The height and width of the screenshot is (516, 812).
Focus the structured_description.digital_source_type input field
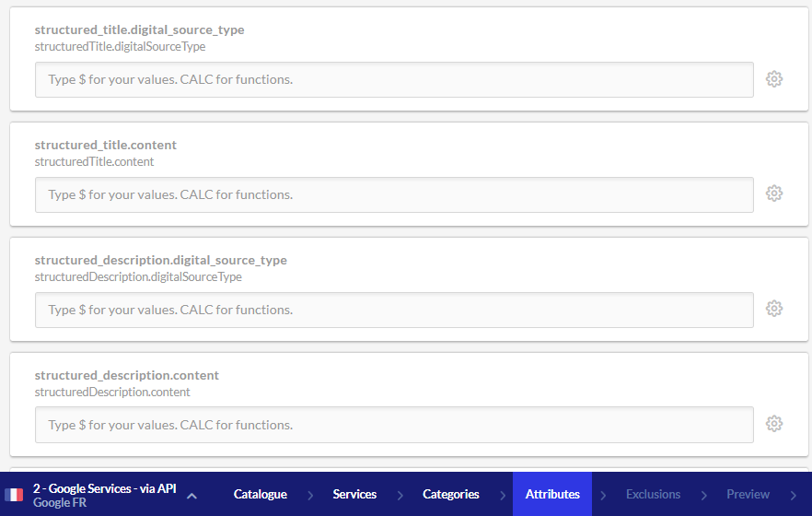pyautogui.click(x=394, y=310)
